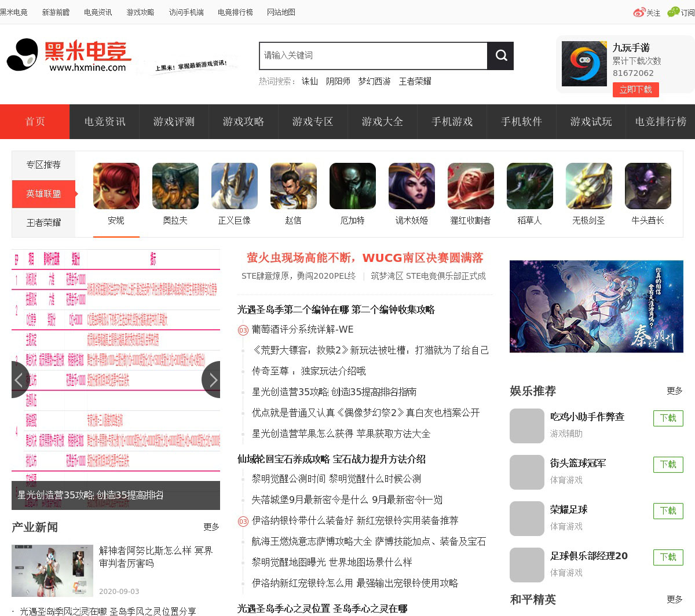The image size is (695, 616).
Task: Click hot search term 诛仙
Action: (x=309, y=81)
